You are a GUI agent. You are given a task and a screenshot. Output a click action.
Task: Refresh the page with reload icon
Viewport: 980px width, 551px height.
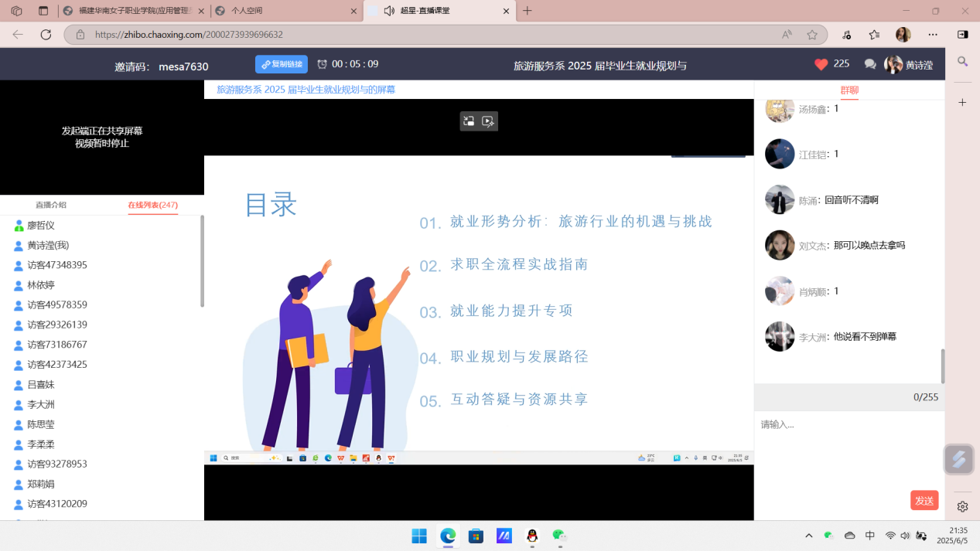(46, 35)
